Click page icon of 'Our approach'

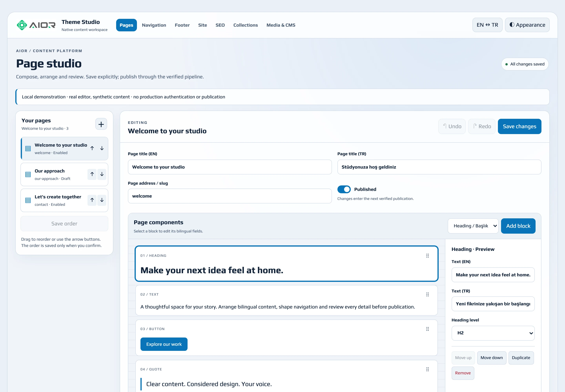(28, 174)
